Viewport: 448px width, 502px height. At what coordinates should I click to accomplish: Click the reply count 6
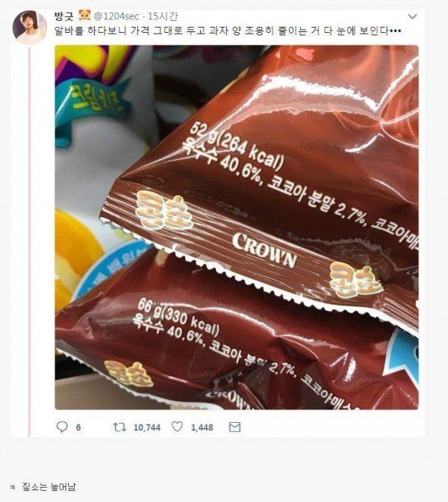tap(78, 427)
